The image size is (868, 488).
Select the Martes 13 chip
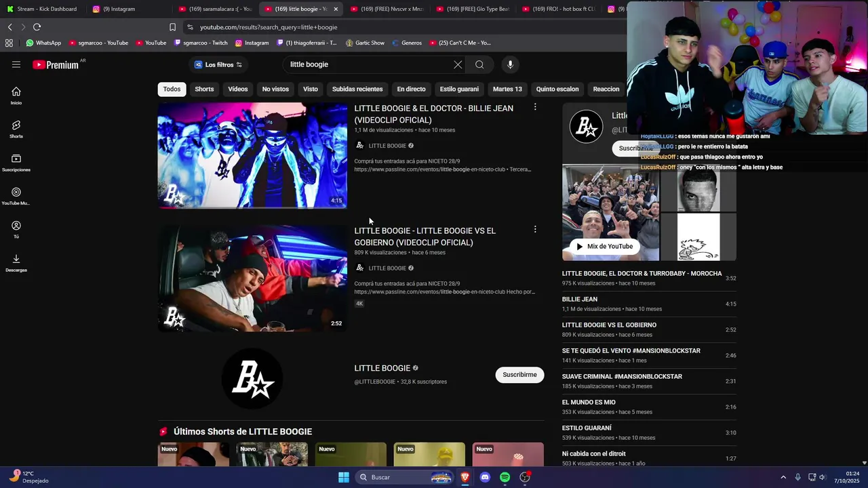click(x=507, y=89)
